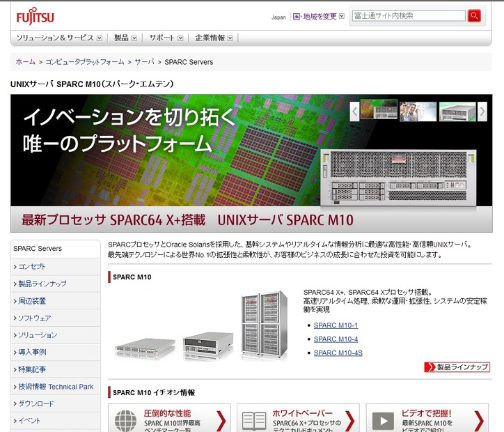Click the Fujitsu logo
Viewport: 504px width, 432px height.
coord(36,16)
